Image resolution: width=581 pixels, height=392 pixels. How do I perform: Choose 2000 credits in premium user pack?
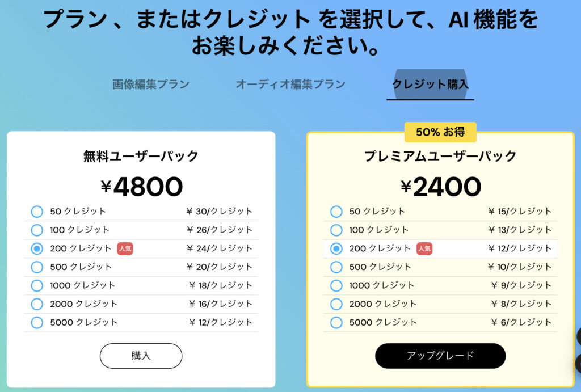[336, 304]
